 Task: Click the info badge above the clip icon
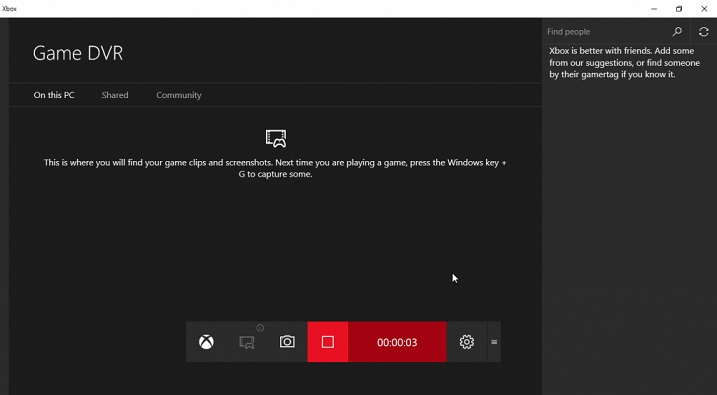pos(260,327)
